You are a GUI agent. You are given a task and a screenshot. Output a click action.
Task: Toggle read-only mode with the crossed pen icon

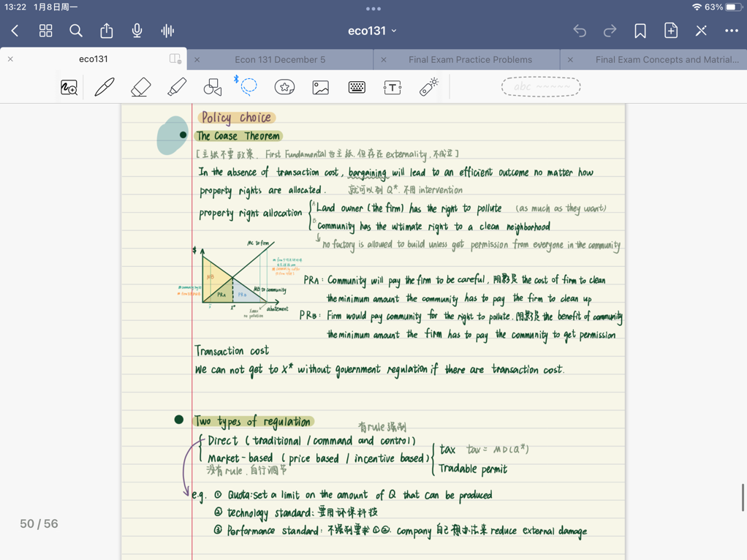coord(701,31)
